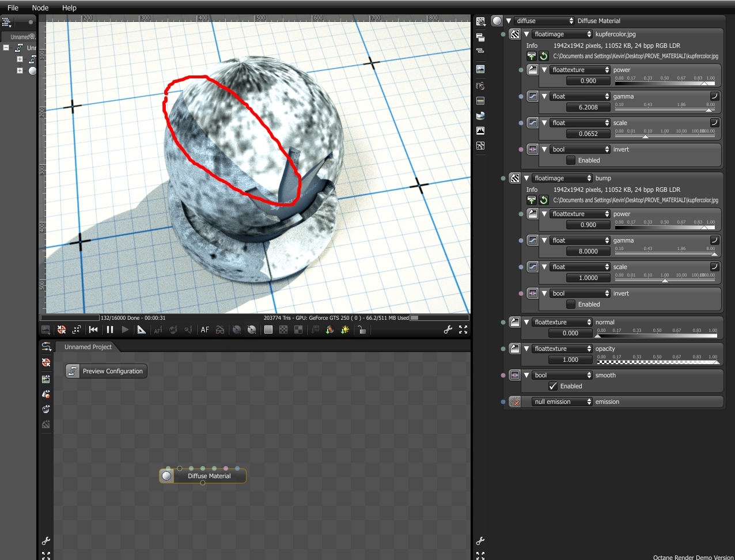This screenshot has height=560, width=735.
Task: Open floatimage dropdown for kupfercolor.jpg
Action: click(x=562, y=34)
